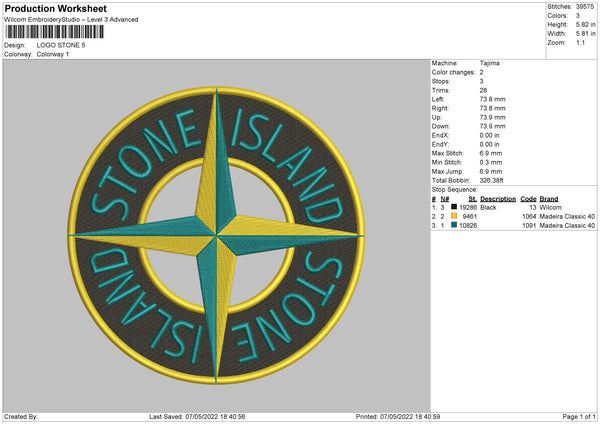Click the Brand column header
Viewport: 600px width, 424px height.
coord(549,199)
